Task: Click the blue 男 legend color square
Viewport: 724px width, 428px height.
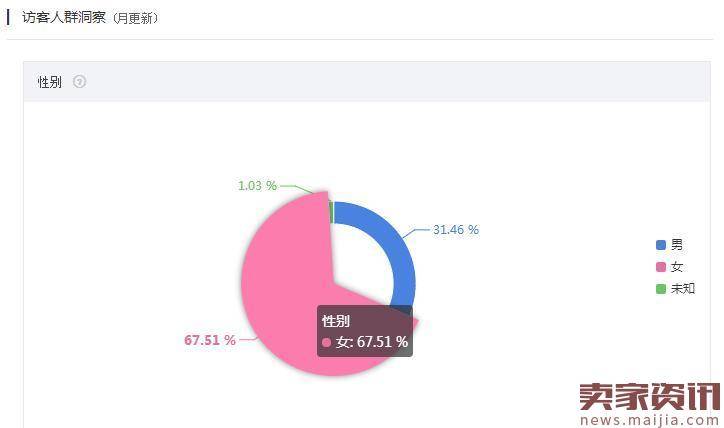Action: pos(661,245)
